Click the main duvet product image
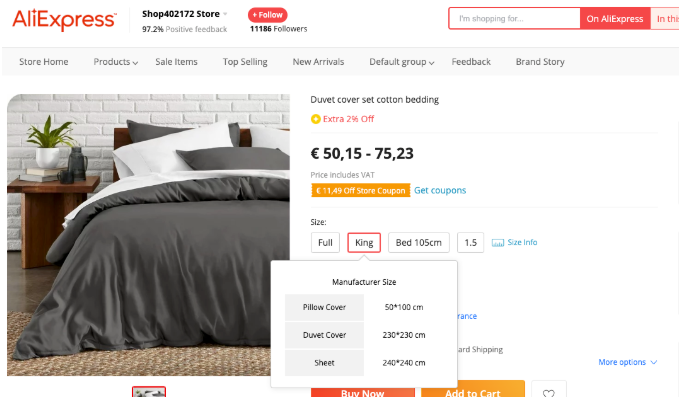The height and width of the screenshot is (401, 682). [155, 234]
